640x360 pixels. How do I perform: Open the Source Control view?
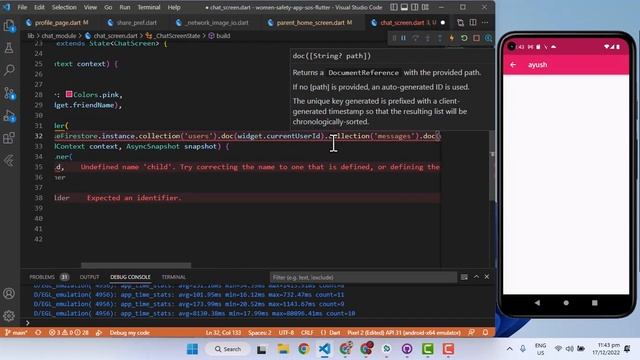9,93
